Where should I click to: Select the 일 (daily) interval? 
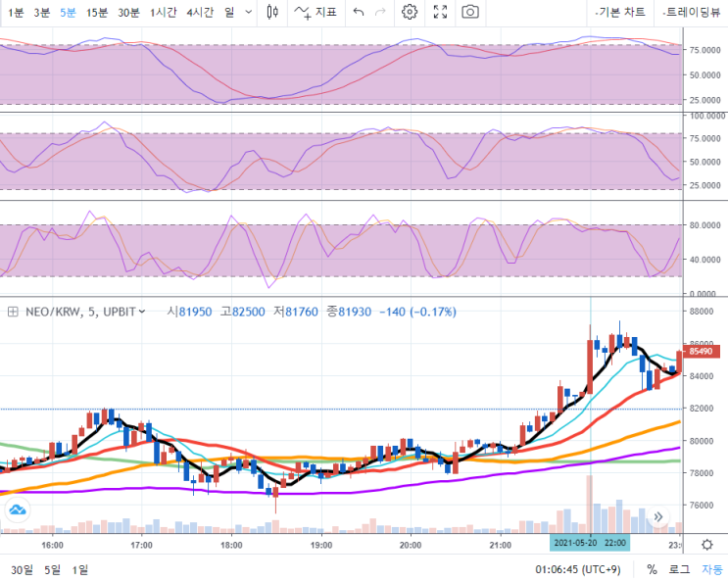coord(229,12)
